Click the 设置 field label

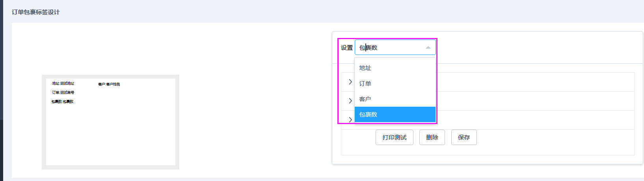(x=347, y=47)
